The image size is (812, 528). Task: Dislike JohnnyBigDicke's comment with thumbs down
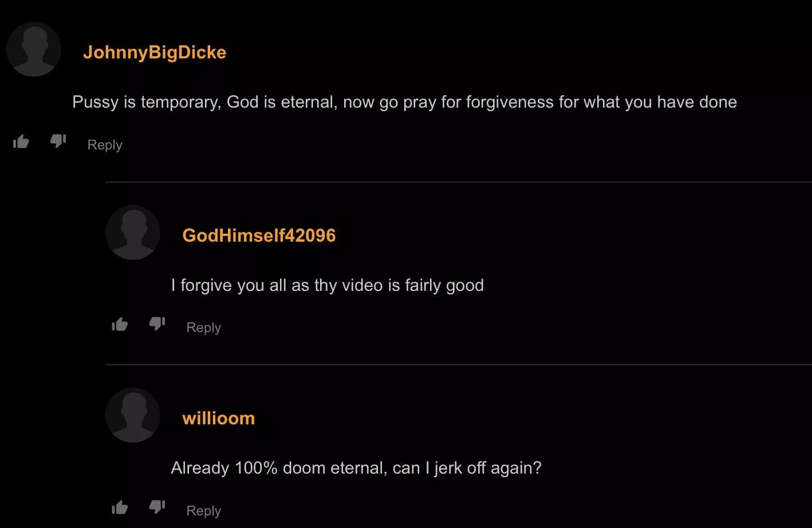point(58,143)
